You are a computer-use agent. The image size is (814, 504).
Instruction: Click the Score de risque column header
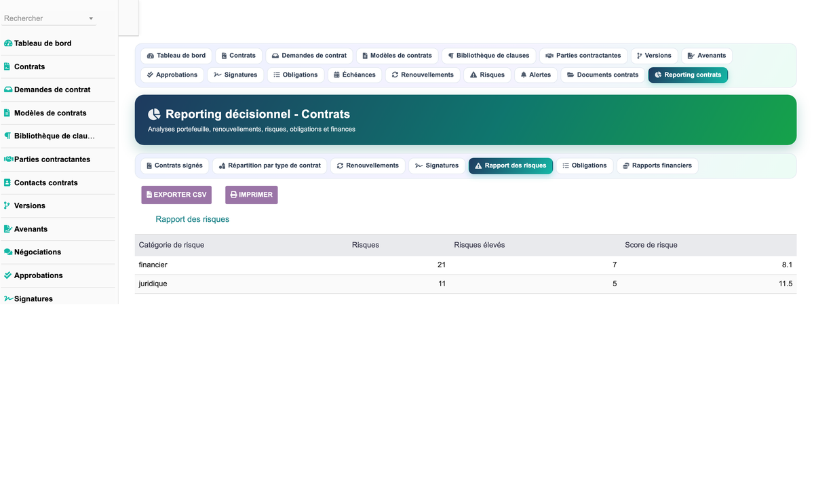[x=651, y=245]
